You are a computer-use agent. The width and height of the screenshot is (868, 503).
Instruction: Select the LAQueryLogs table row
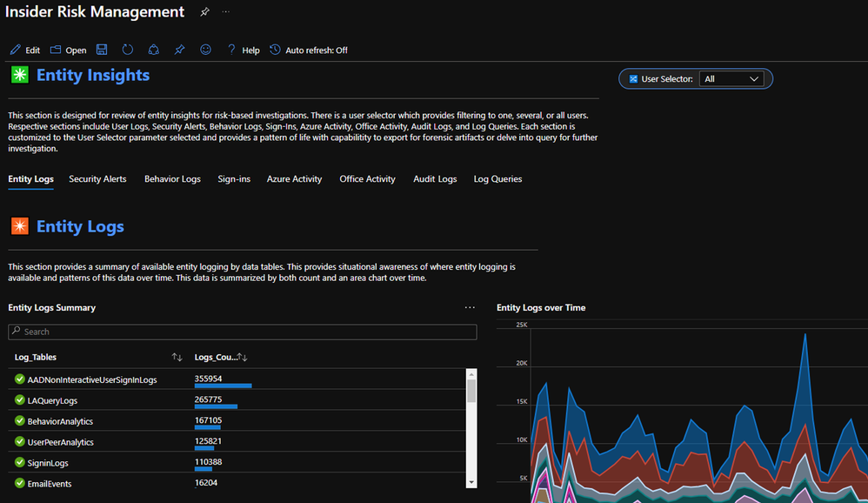[x=237, y=400]
